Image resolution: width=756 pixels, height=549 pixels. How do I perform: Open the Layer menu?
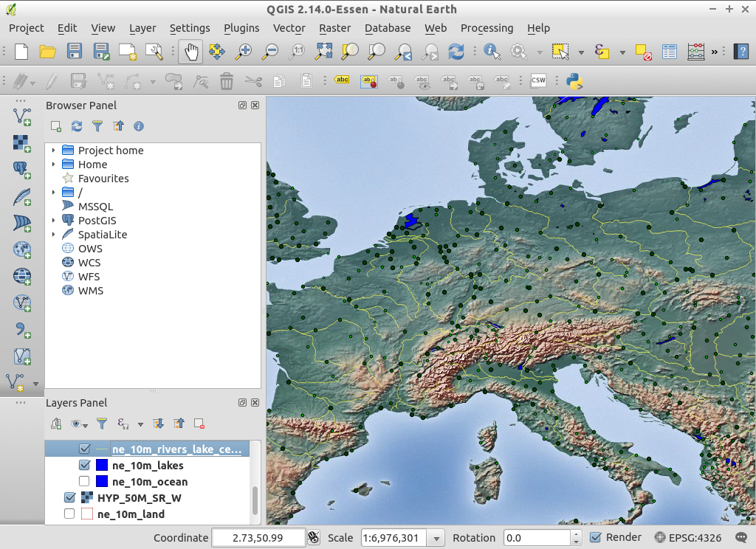142,29
